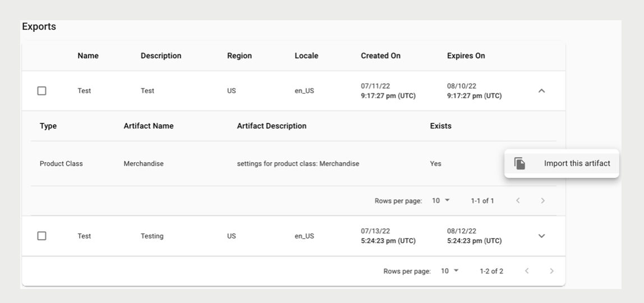
Task: Click the Exists column header
Action: point(441,126)
